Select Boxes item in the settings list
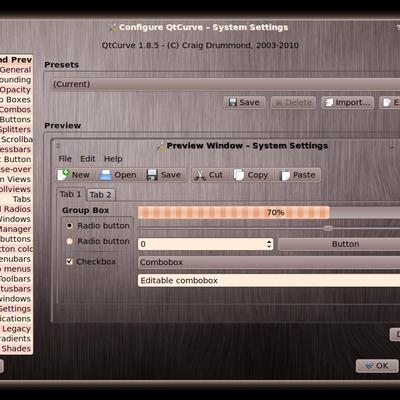 (x=16, y=100)
